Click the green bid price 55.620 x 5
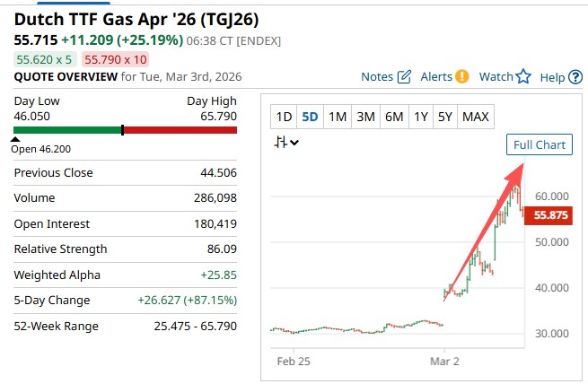Screen dimensions: 588x384 click(x=45, y=58)
